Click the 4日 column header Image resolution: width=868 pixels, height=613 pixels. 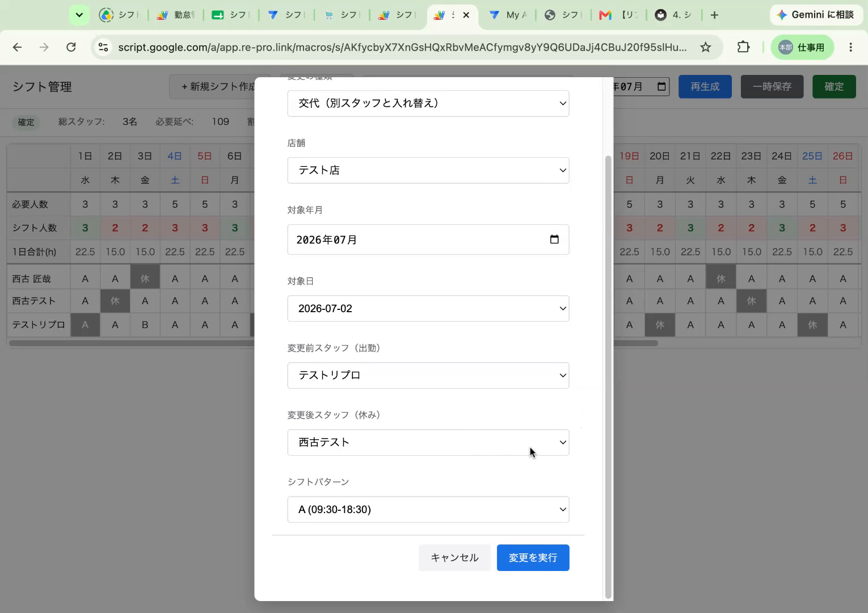click(175, 156)
